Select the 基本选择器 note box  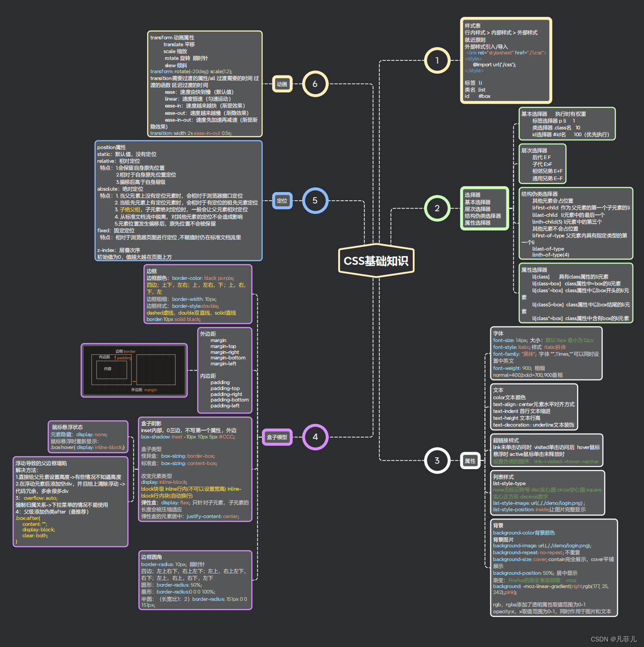click(x=567, y=124)
